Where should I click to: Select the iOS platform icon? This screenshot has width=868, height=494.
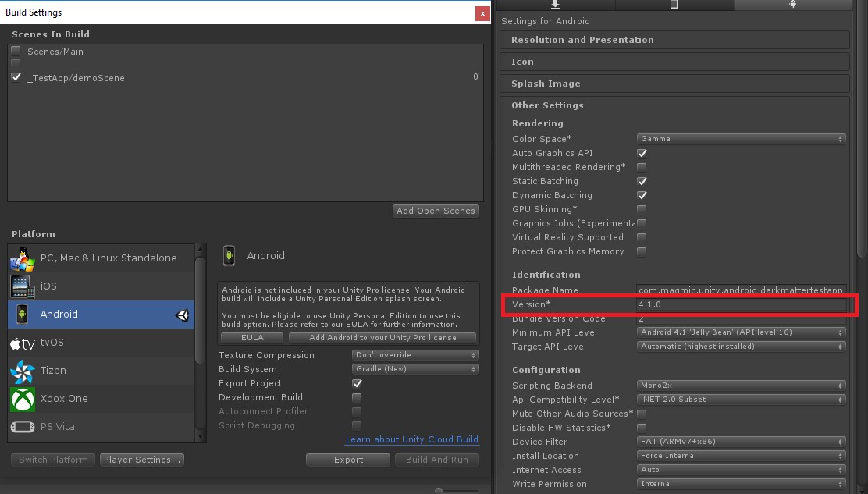(x=21, y=286)
